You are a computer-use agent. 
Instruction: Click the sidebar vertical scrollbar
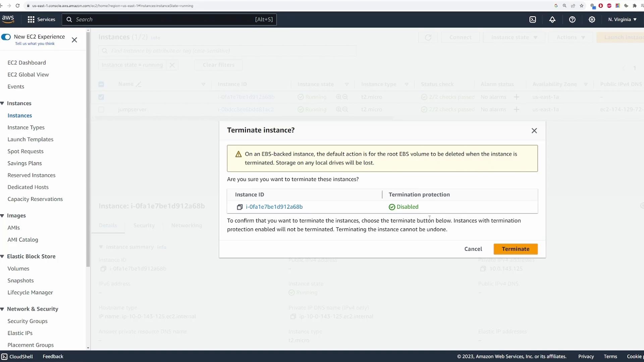point(88,150)
